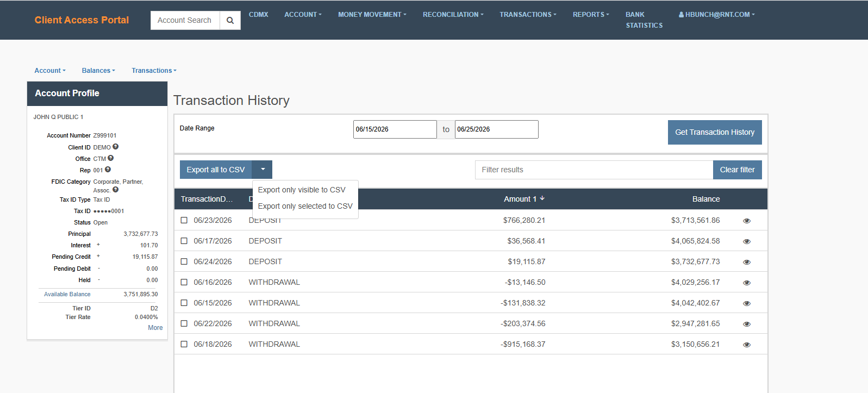View details eye icon for 06/24/2026 deposit

click(x=747, y=262)
